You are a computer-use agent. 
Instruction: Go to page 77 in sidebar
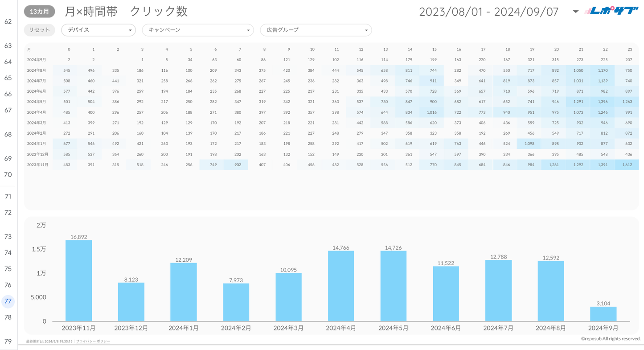pyautogui.click(x=8, y=301)
